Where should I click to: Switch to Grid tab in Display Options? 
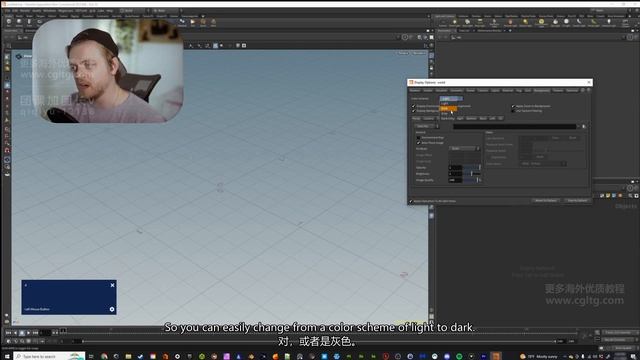tap(528, 91)
